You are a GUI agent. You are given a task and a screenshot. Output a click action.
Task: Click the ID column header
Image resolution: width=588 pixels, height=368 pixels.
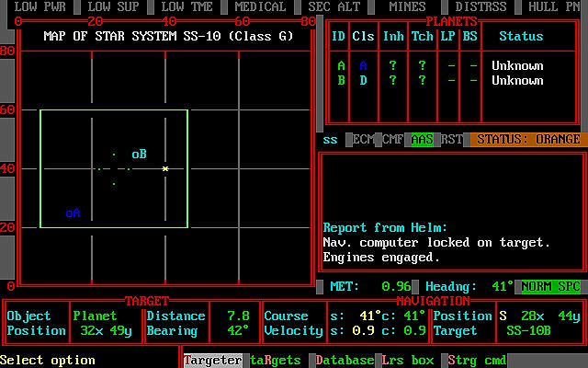click(x=338, y=36)
